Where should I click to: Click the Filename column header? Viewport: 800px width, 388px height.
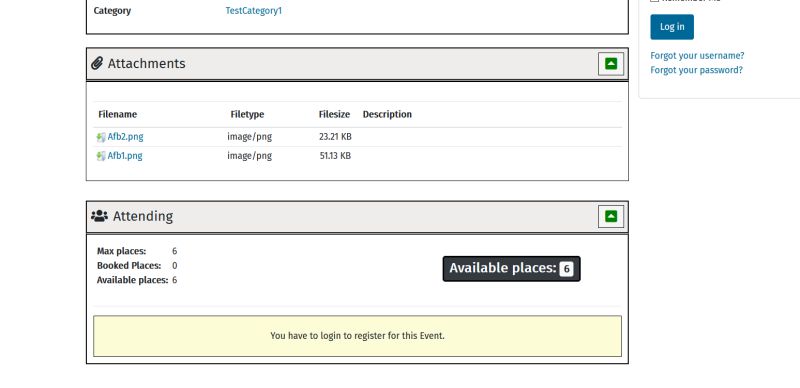[118, 114]
